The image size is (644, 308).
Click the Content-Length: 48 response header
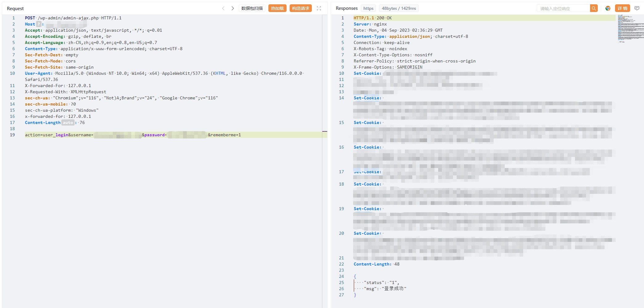(x=377, y=264)
